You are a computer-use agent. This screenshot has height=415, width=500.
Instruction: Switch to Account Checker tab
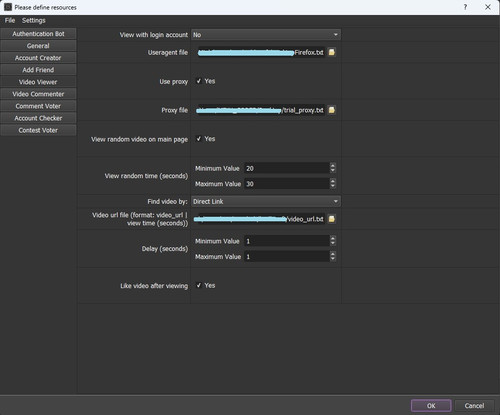point(38,118)
